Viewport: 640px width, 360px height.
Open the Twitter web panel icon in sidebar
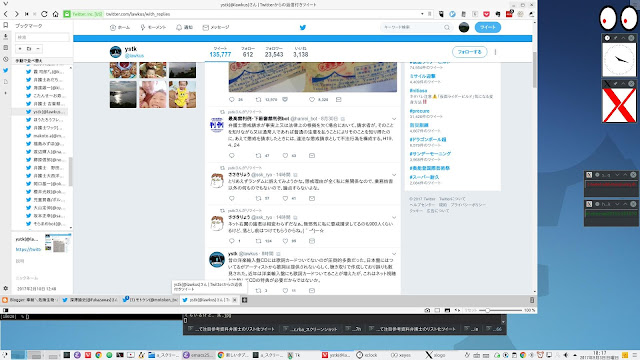6,70
